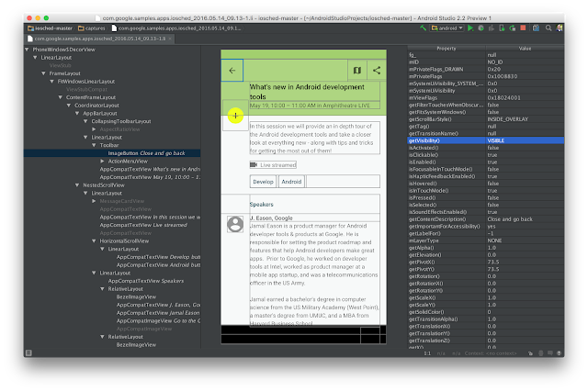
Task: Collapse the AppBarLayout node
Action: pyautogui.click(x=77, y=113)
